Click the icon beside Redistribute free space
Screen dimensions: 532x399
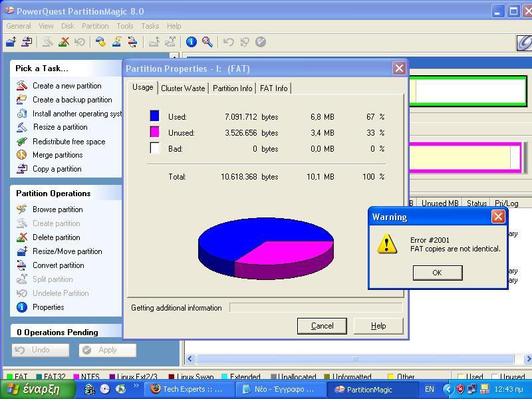pos(22,141)
